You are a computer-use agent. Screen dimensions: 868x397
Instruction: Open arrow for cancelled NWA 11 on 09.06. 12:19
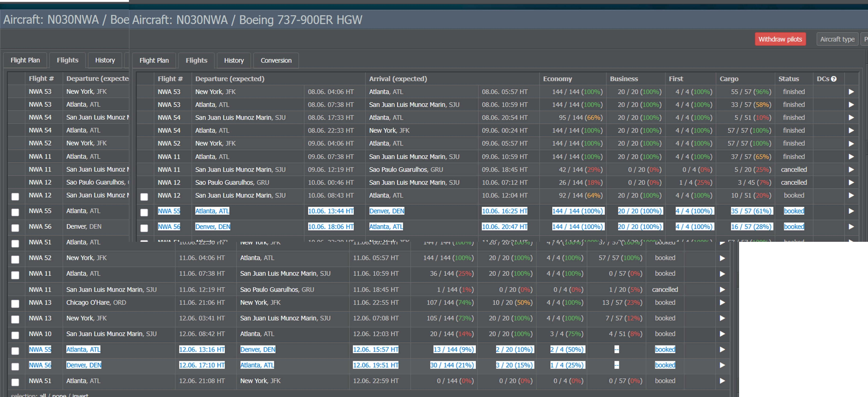851,169
